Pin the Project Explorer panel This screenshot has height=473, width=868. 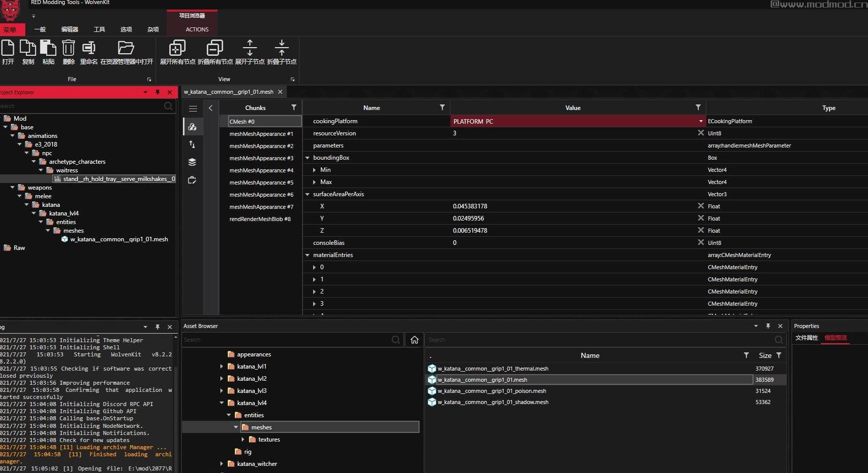(x=158, y=92)
